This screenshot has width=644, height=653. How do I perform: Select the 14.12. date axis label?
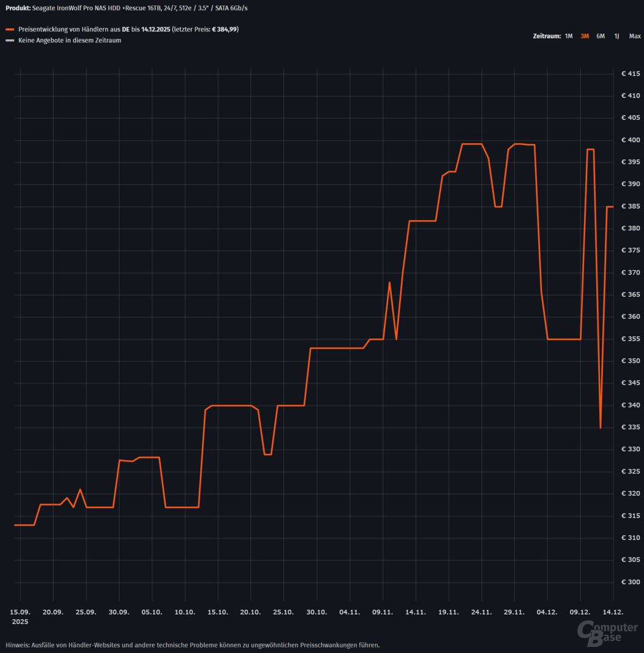613,612
